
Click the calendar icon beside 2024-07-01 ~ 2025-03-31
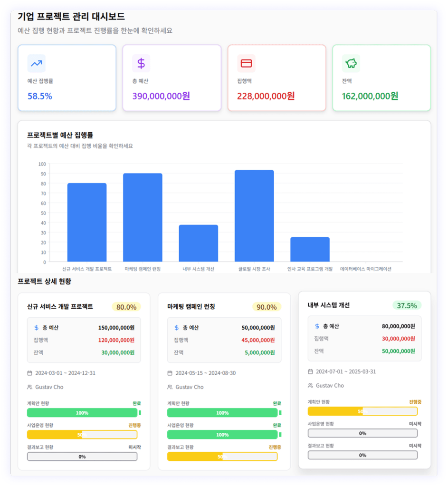[x=310, y=371]
